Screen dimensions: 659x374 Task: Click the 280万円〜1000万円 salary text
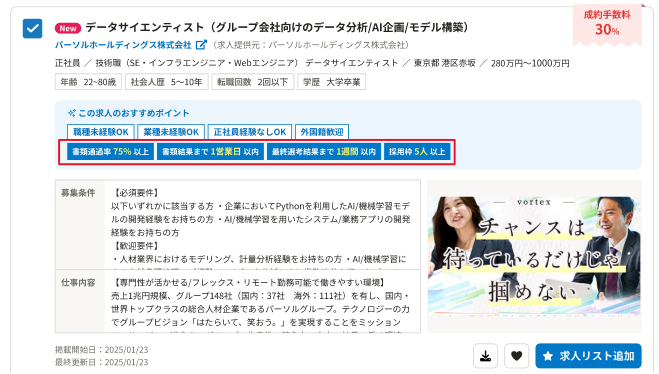click(530, 63)
